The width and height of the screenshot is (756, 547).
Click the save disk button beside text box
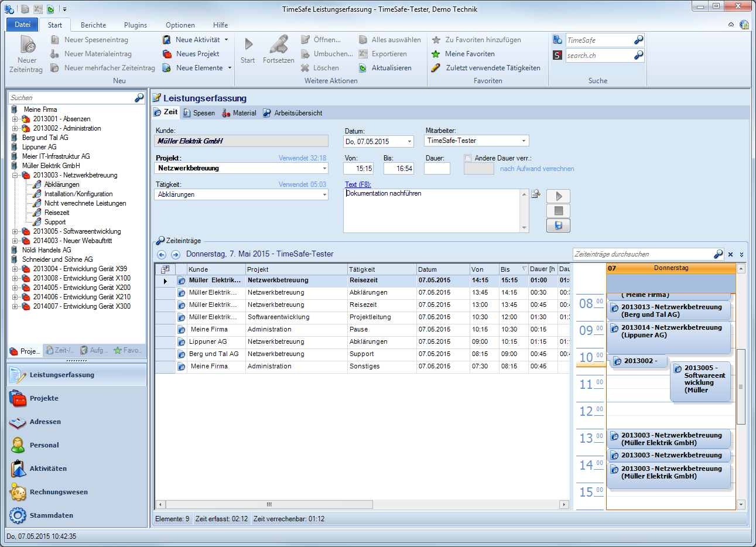(558, 225)
